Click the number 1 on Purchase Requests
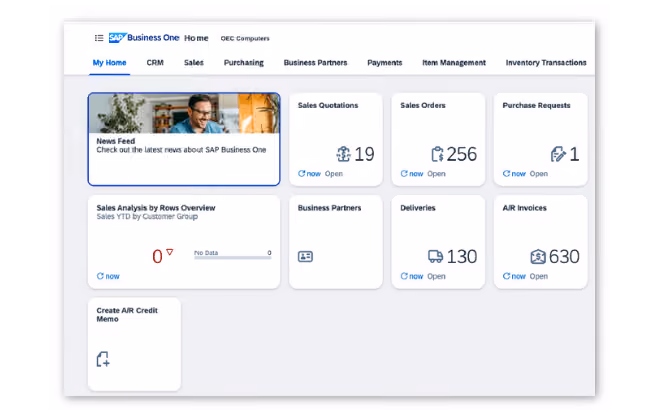 click(575, 154)
